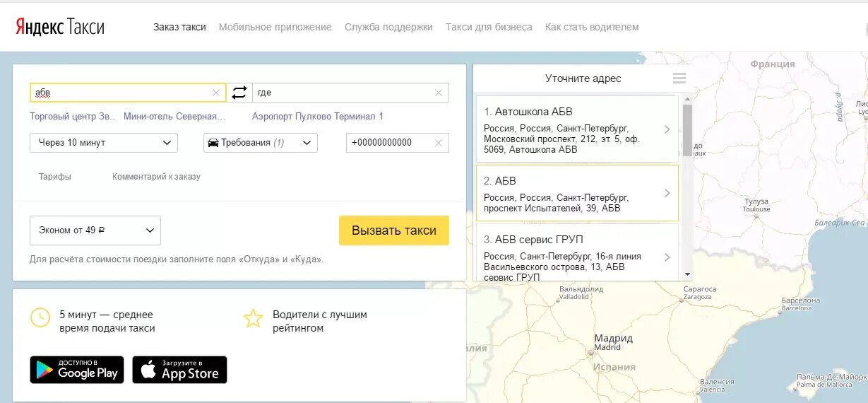Click the car icon in Требования
Screen dimensions: 868x403
(x=213, y=143)
